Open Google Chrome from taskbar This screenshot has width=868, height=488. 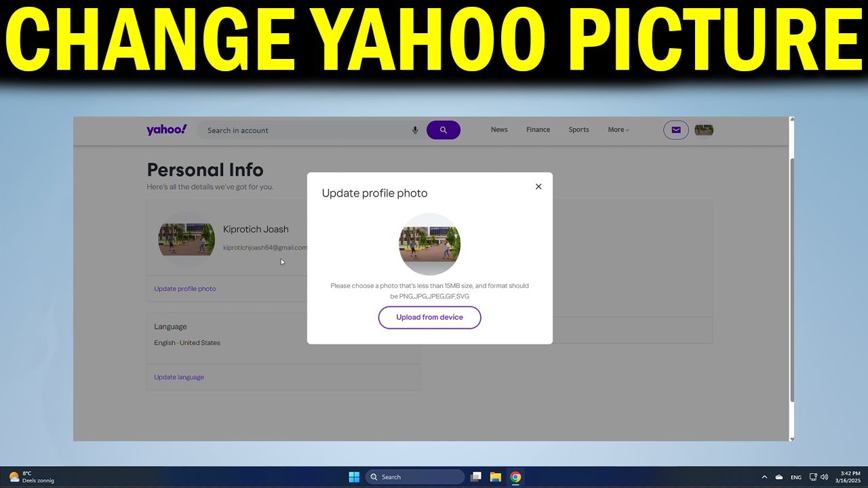tap(515, 477)
